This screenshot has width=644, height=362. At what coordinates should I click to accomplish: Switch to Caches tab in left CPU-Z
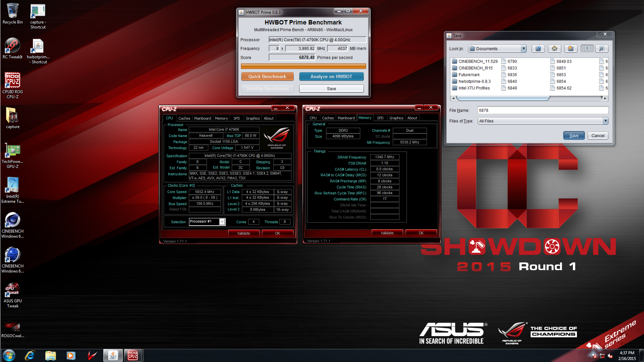(184, 118)
